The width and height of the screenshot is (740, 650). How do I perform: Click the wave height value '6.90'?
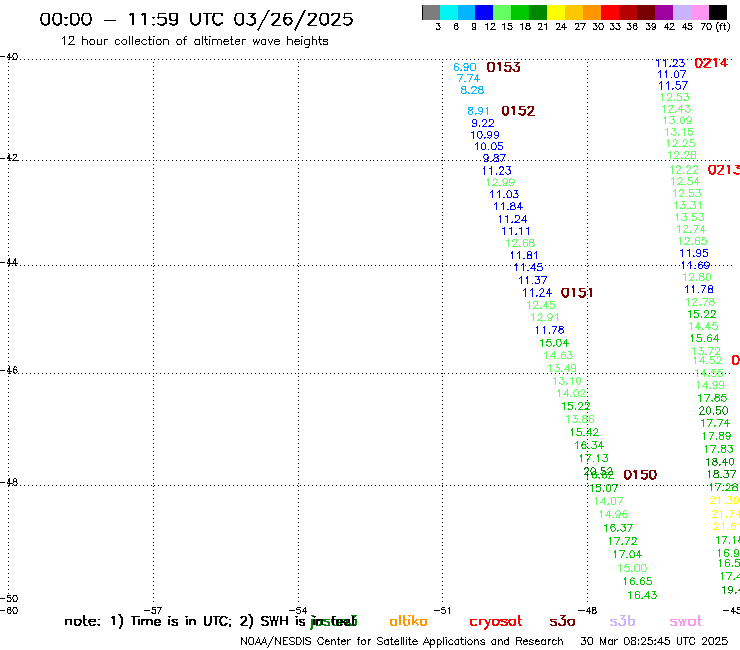(x=464, y=68)
